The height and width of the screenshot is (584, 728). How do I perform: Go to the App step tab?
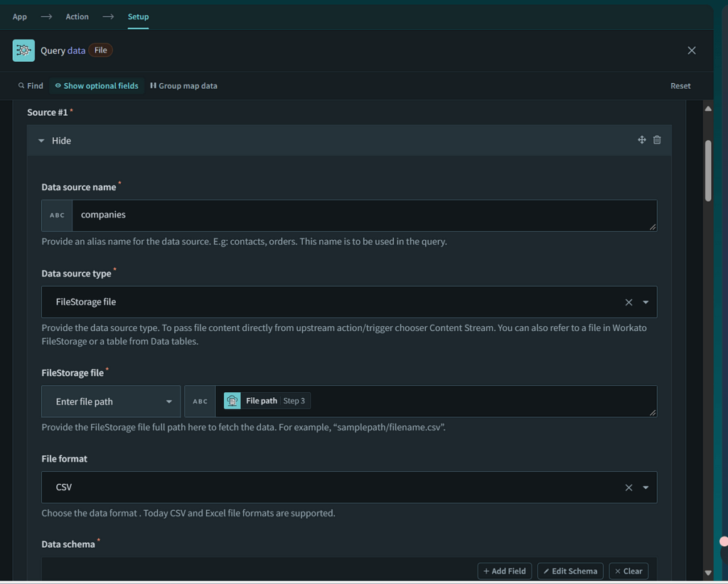(x=20, y=16)
